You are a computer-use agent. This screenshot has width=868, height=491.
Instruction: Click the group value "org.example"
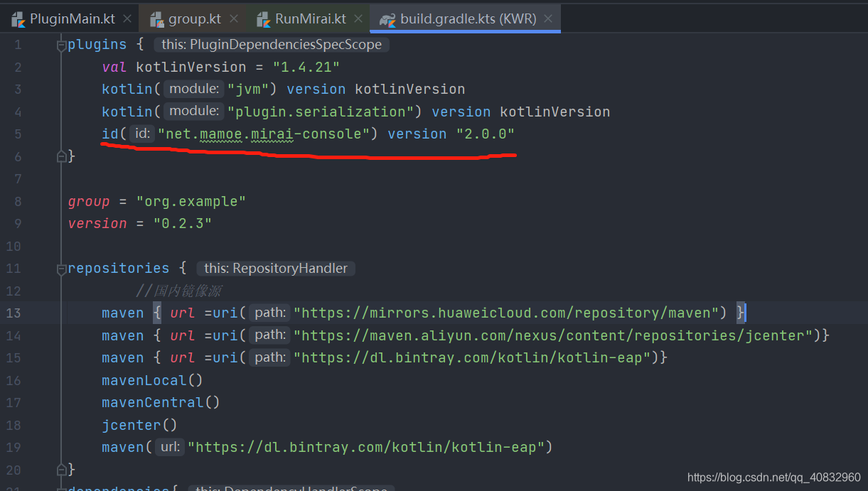point(191,201)
